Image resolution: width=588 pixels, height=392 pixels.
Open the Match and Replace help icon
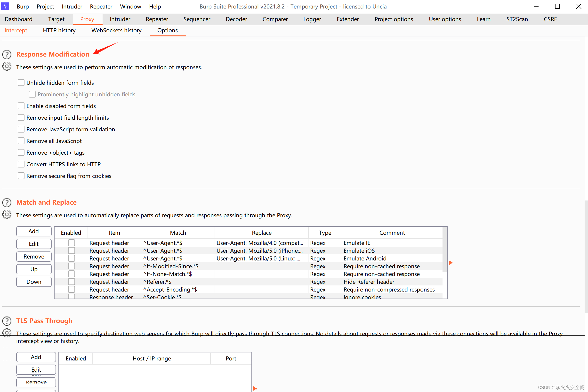[7, 202]
